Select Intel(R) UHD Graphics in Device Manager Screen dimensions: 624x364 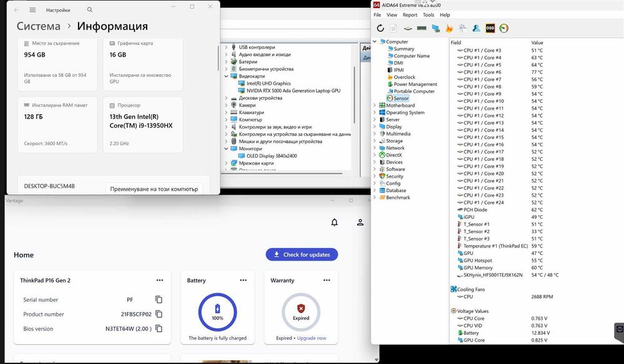[268, 84]
